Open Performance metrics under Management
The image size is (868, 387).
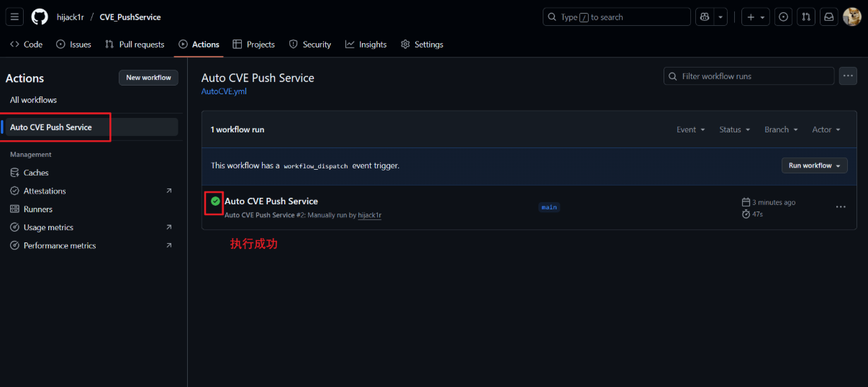tap(60, 245)
